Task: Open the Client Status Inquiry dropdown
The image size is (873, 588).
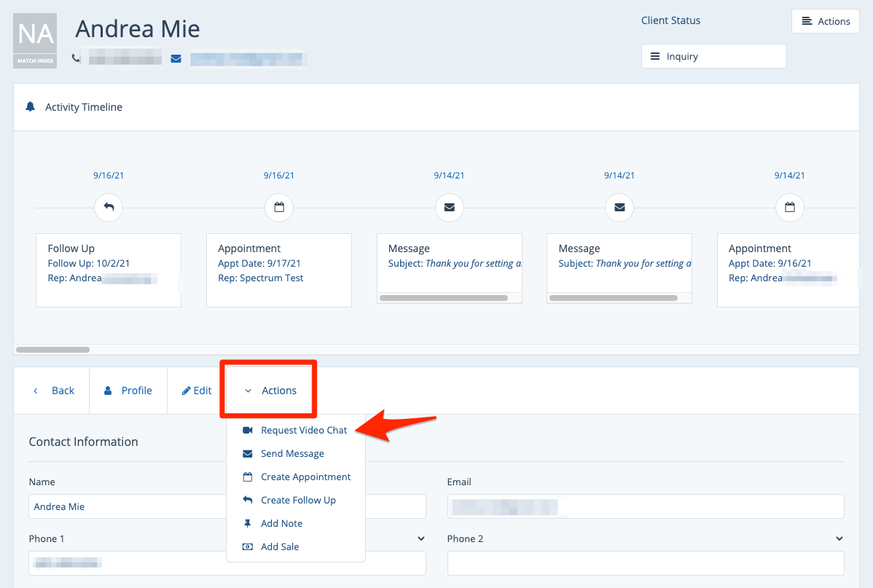Action: click(x=713, y=56)
